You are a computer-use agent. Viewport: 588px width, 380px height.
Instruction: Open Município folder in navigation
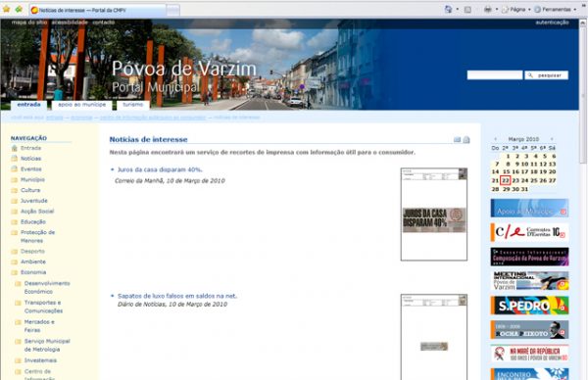click(x=32, y=179)
